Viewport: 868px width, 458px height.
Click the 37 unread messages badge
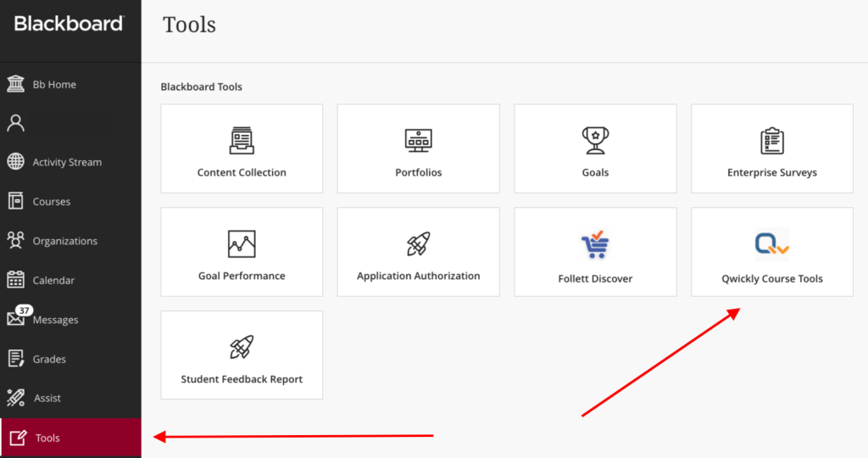[x=24, y=310]
